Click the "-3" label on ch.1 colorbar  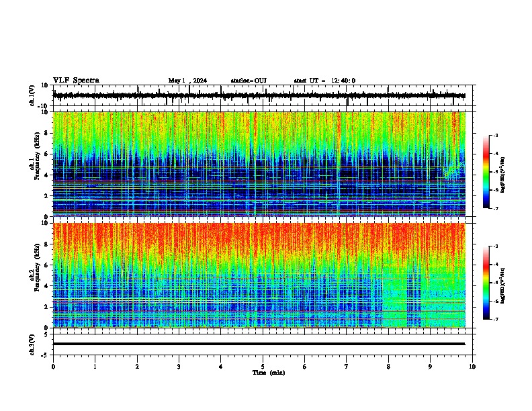pos(495,135)
